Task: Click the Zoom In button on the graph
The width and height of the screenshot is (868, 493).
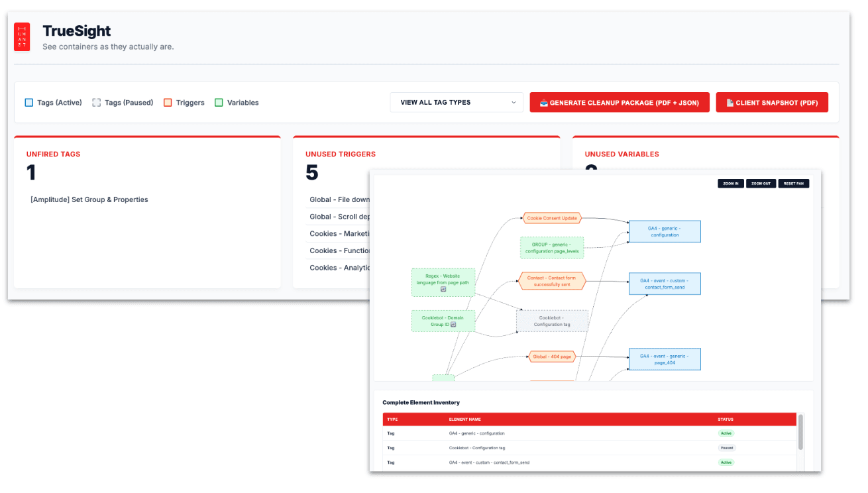Action: pyautogui.click(x=731, y=184)
